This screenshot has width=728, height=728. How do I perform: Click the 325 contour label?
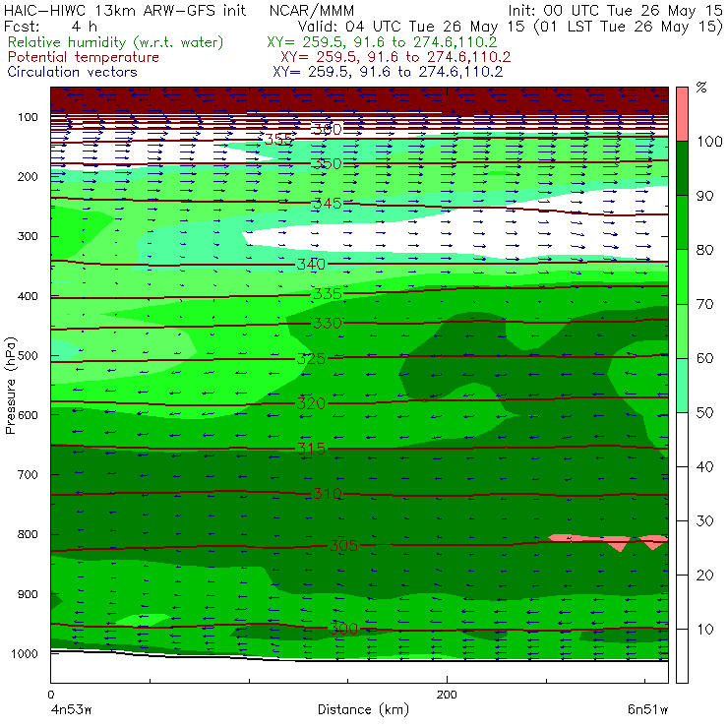311,358
